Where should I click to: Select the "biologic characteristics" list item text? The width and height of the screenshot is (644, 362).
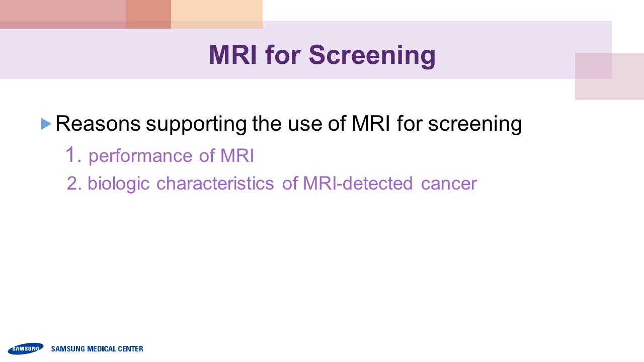pyautogui.click(x=282, y=183)
